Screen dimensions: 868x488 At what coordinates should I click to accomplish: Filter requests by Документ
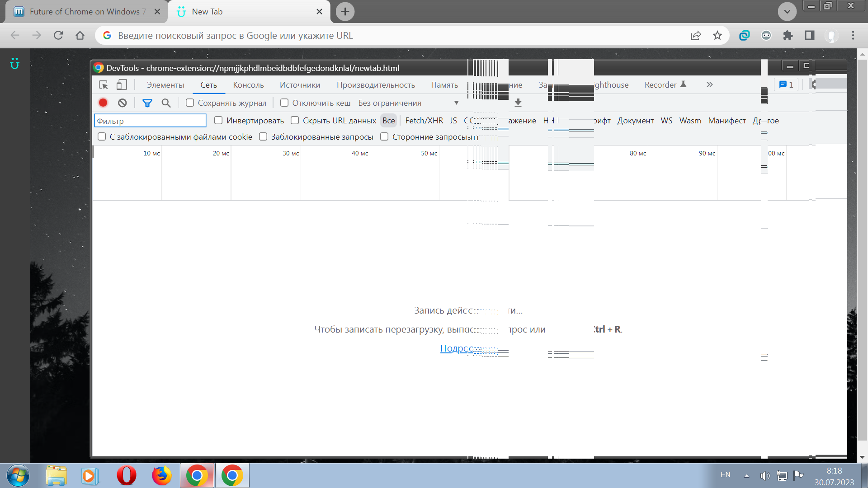pyautogui.click(x=636, y=121)
